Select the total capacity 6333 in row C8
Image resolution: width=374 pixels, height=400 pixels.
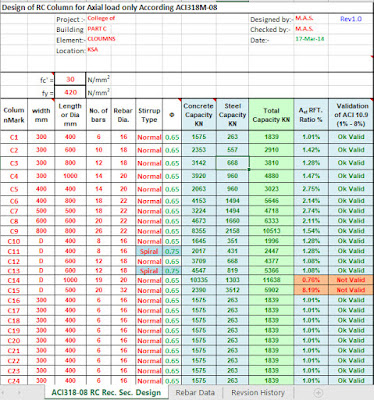point(271,221)
